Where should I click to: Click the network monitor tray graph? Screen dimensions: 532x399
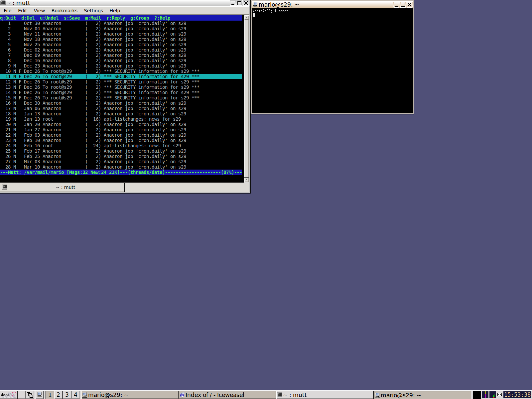coord(493,395)
